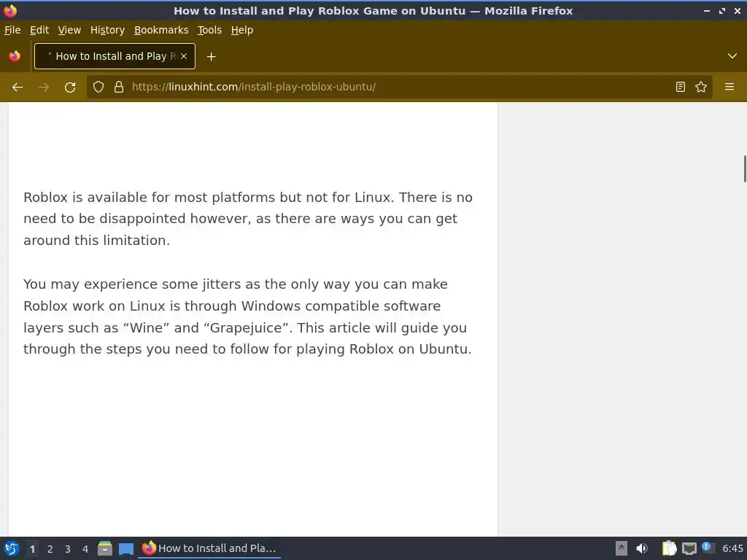Open the volume speaker tray icon
The image size is (747, 560).
642,548
